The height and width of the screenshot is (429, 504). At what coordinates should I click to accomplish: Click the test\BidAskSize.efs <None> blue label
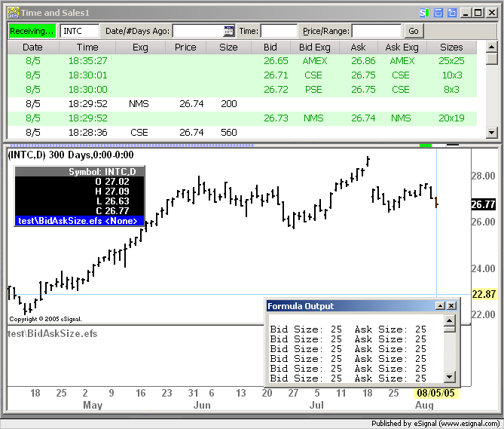pos(78,221)
